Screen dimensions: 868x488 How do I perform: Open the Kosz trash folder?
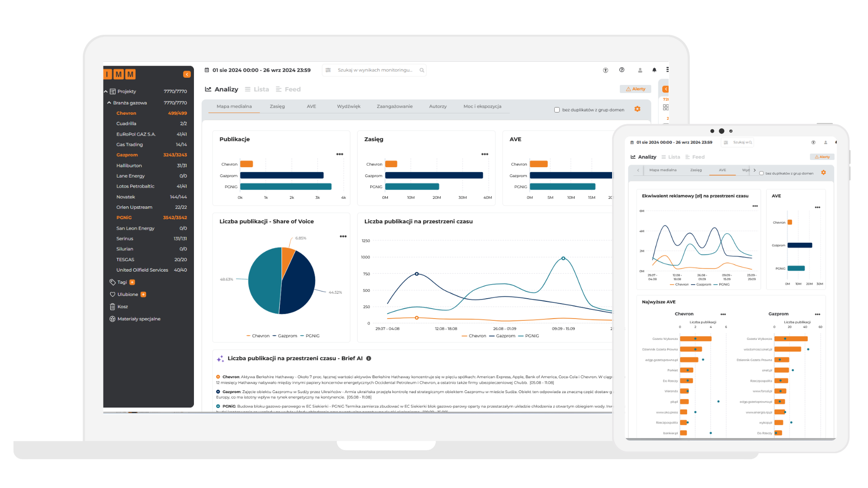click(x=119, y=306)
